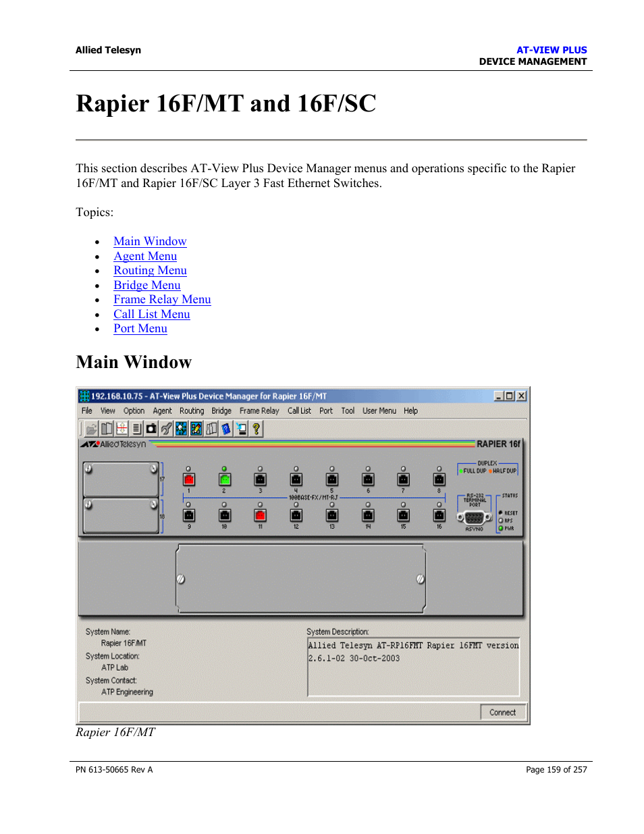
Task: Select port 16 on the switch
Action: pyautogui.click(x=439, y=515)
